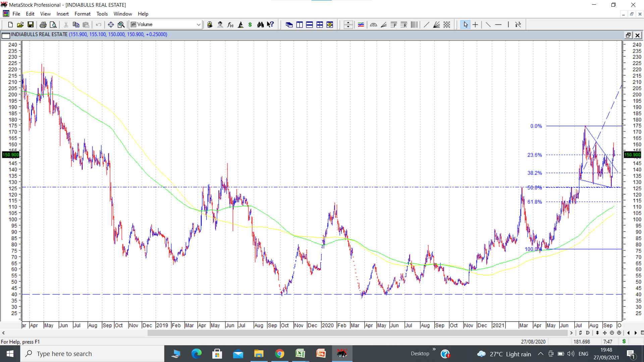Select the Fibonacci arcs drawing tool

pos(373,24)
